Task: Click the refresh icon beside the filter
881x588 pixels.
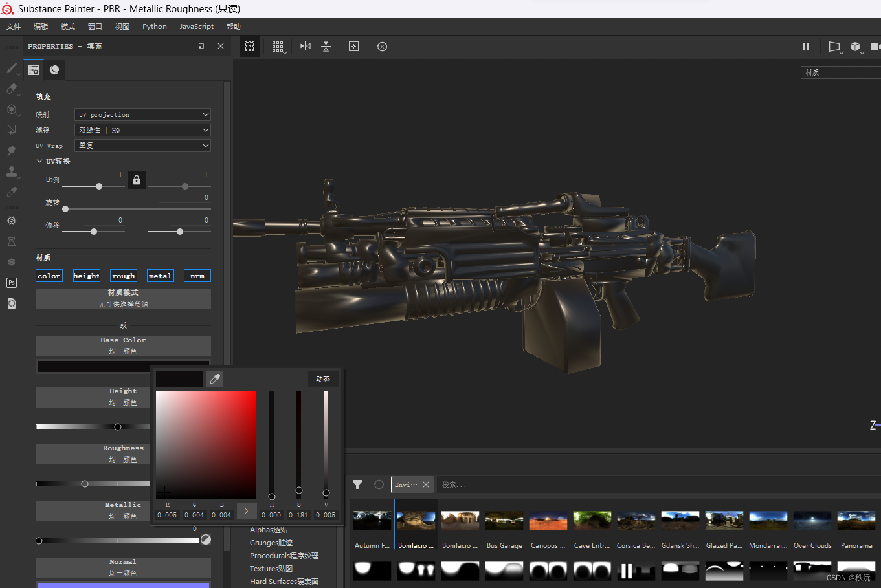Action: pos(379,485)
